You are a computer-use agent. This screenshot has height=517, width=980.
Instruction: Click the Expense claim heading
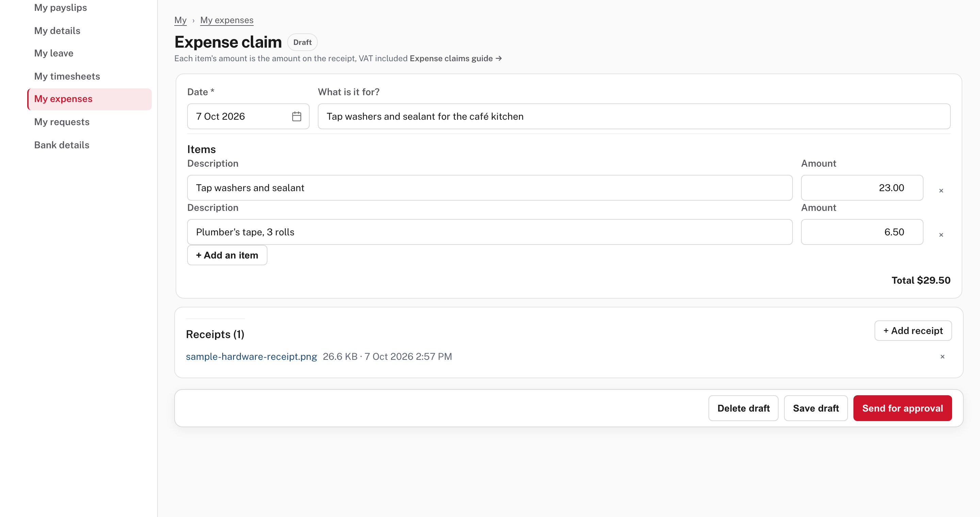tap(228, 42)
